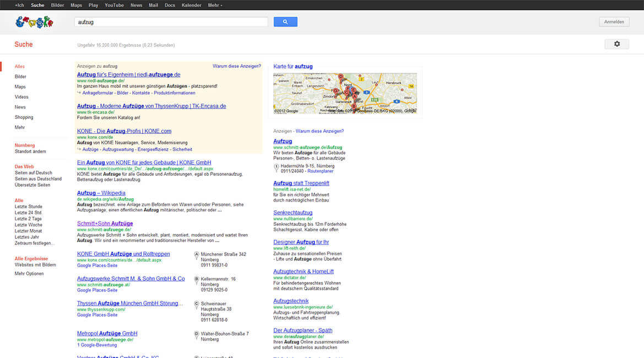
Task: Click map pin D beside Walter-Bouhon-Straße 7
Action: pyautogui.click(x=196, y=335)
